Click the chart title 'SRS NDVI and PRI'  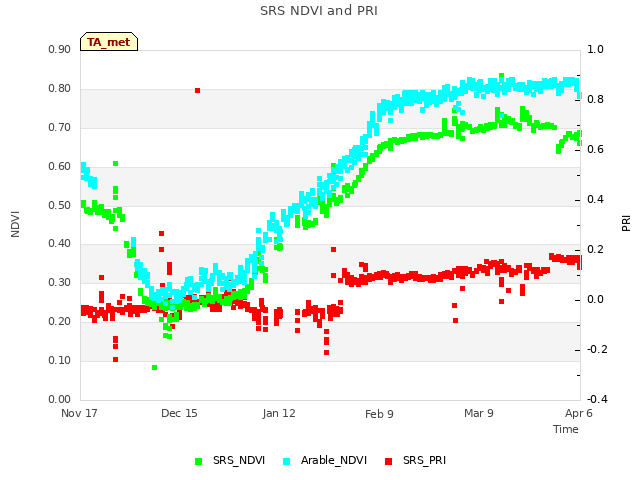tap(319, 11)
